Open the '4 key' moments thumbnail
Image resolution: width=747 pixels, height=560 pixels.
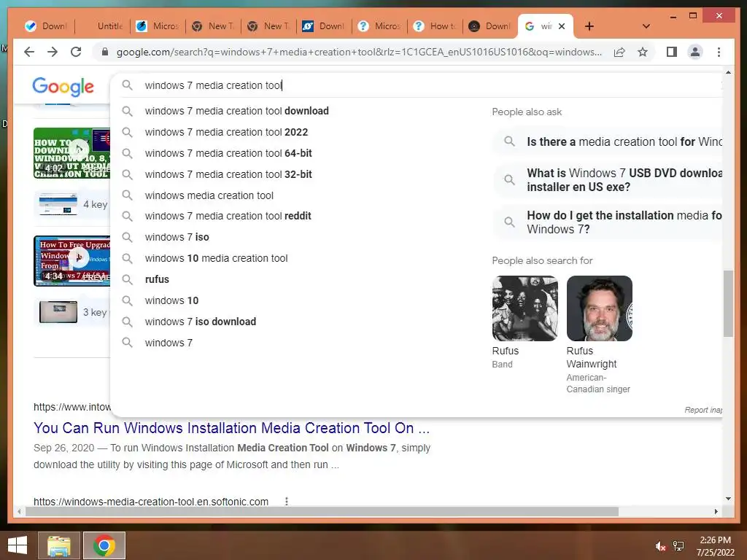[x=58, y=204]
